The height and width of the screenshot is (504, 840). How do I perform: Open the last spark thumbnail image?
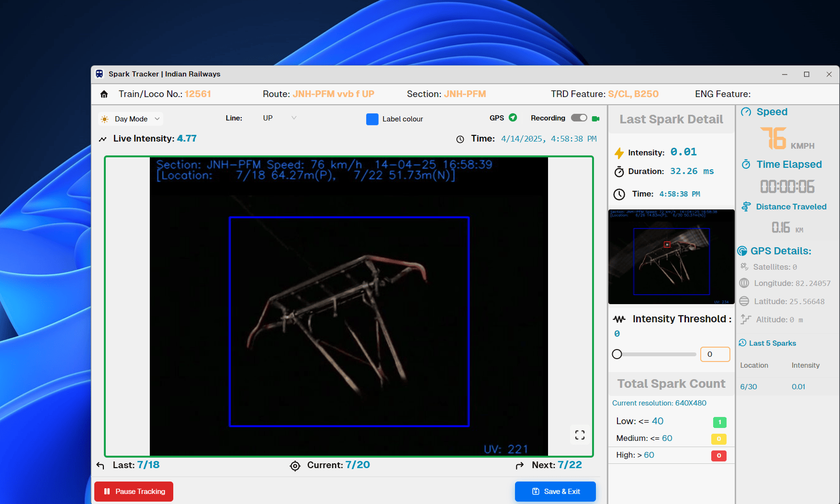(x=671, y=257)
